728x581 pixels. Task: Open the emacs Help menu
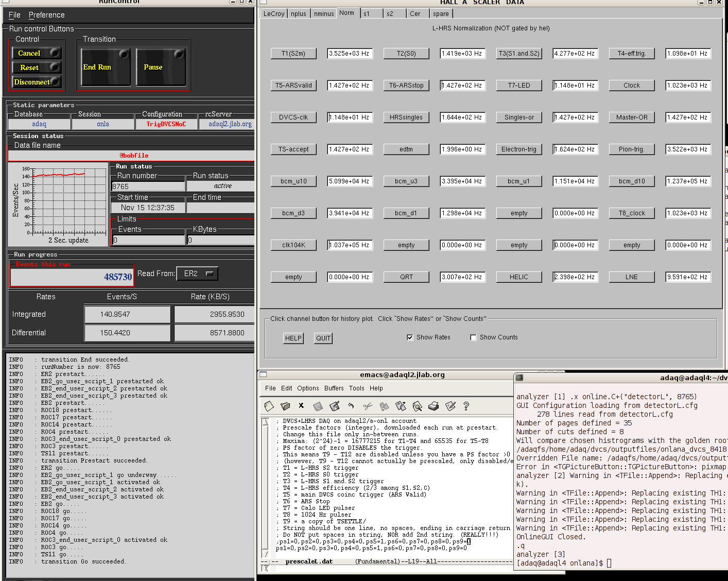pyautogui.click(x=376, y=388)
